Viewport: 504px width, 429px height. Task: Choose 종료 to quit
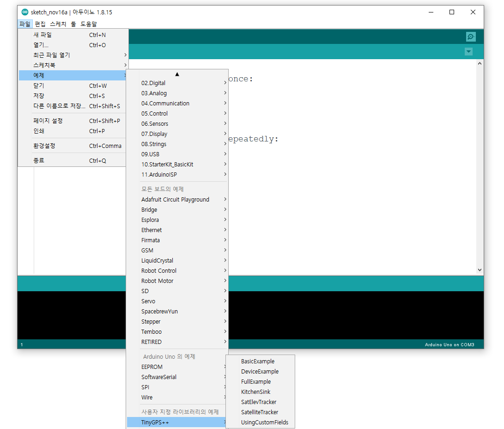tap(73, 160)
